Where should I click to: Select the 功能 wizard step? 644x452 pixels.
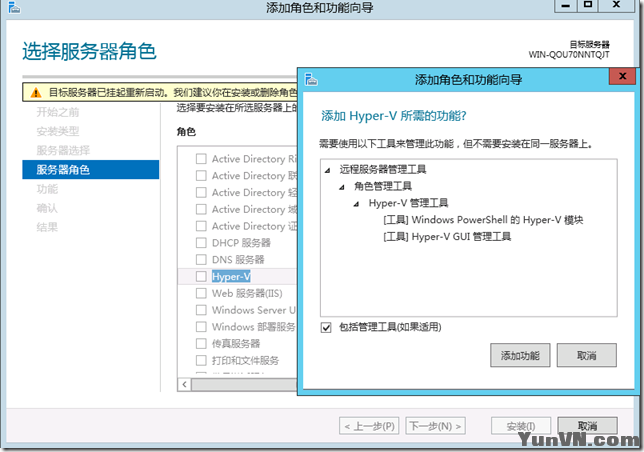click(47, 189)
